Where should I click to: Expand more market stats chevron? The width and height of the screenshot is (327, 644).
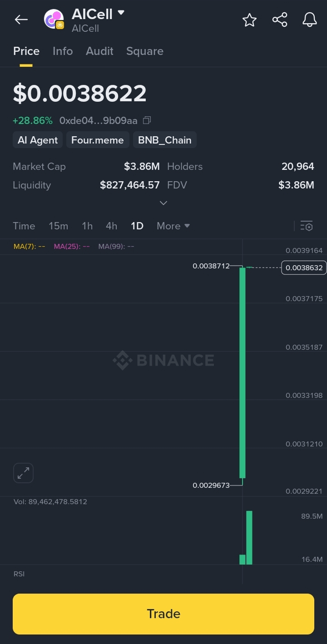click(x=163, y=203)
